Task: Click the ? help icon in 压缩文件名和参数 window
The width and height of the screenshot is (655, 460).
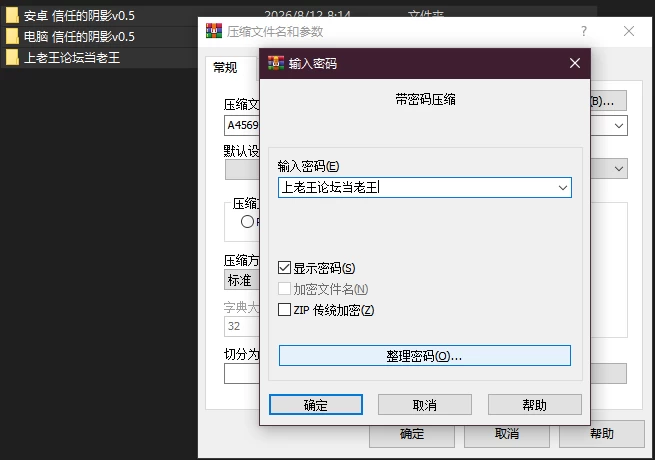Action: [584, 31]
